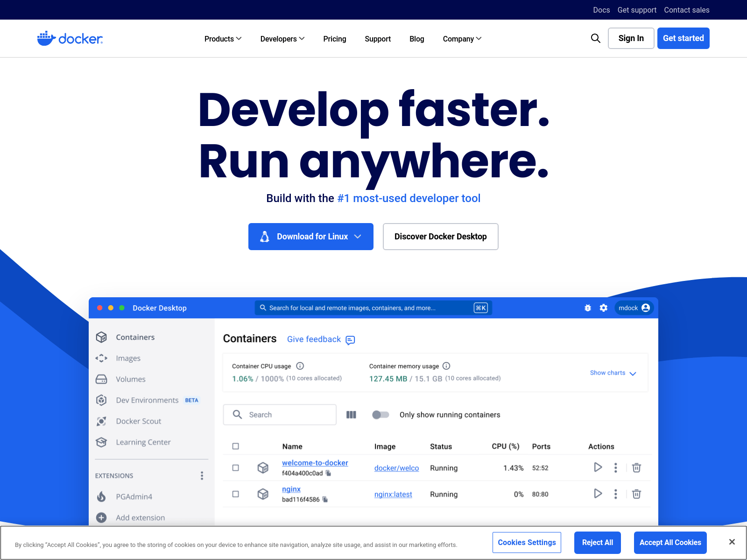Screen dimensions: 747x560
Task: Delete the nginx container trash icon
Action: tap(636, 494)
